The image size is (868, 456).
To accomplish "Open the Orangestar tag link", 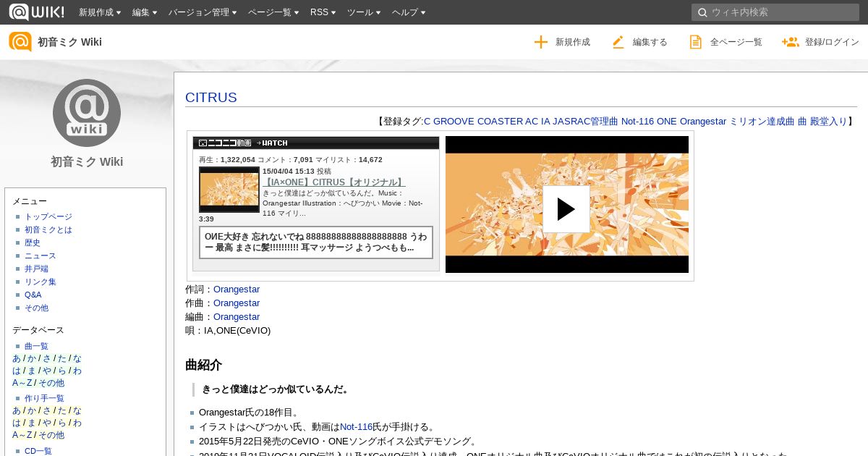I will coord(703,122).
